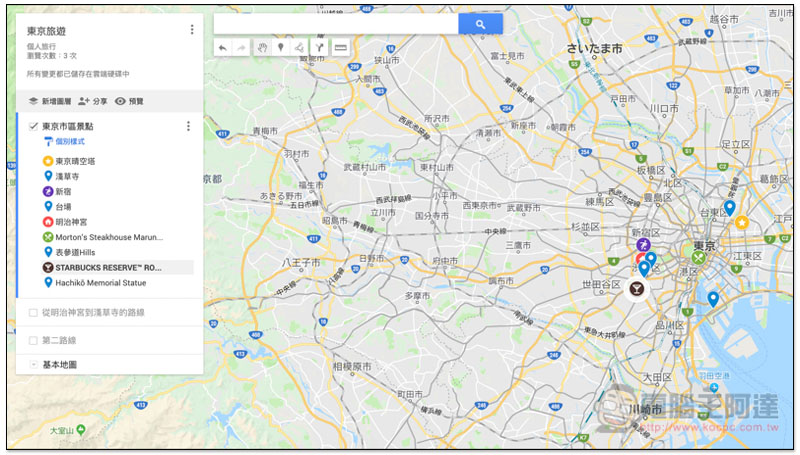Click 新增圖層 to add a layer

pyautogui.click(x=50, y=101)
